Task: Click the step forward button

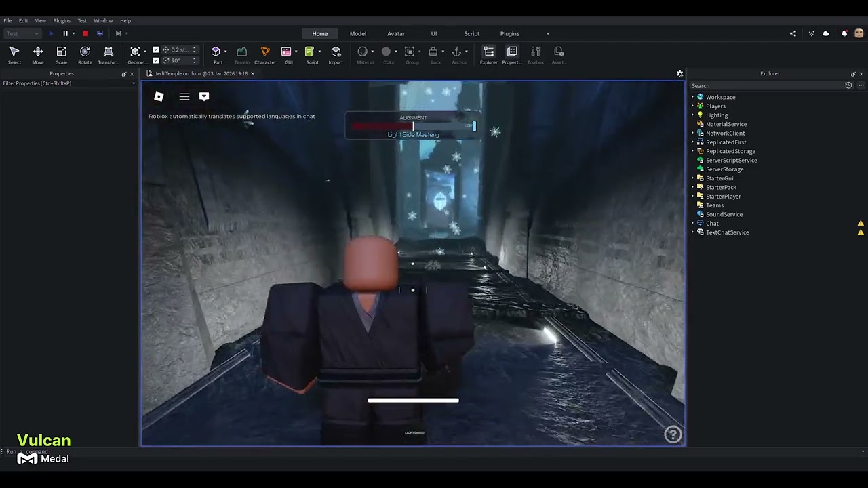Action: click(118, 33)
